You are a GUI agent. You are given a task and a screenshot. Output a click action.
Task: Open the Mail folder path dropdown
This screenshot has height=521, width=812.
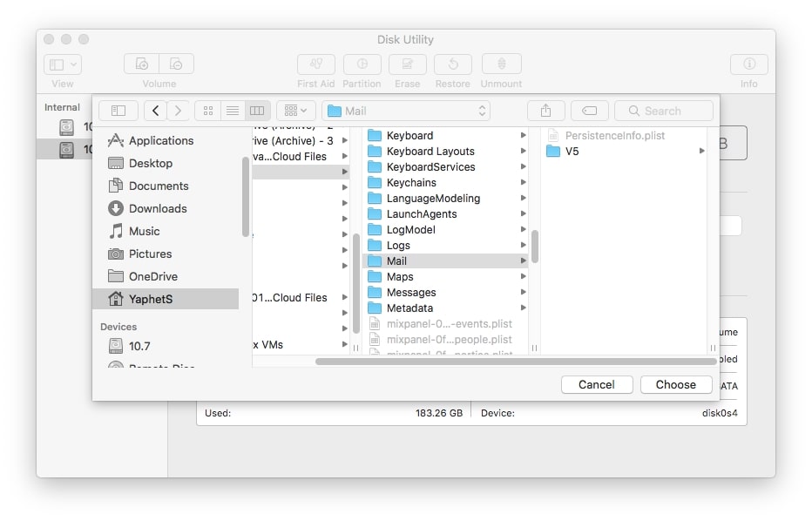coord(405,111)
